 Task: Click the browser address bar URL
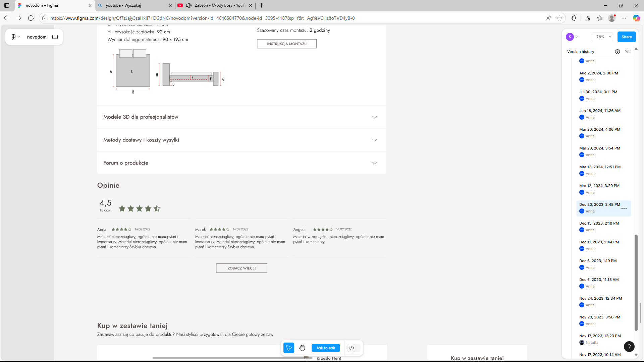click(x=202, y=18)
